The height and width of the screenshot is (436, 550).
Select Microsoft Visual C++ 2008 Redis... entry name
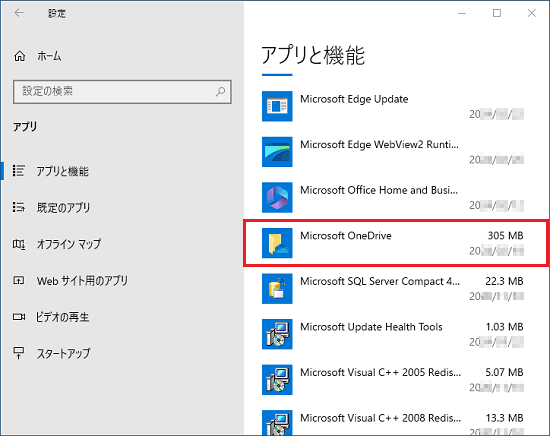pos(381,418)
